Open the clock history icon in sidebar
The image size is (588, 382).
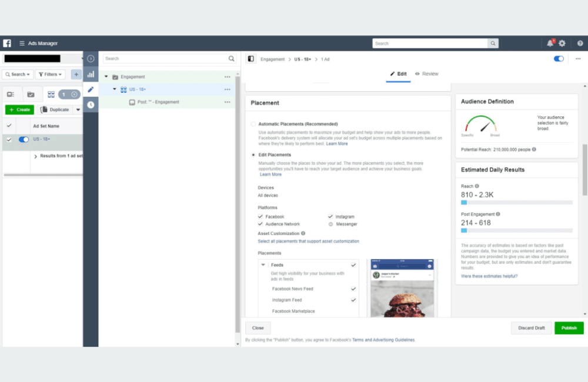[91, 105]
